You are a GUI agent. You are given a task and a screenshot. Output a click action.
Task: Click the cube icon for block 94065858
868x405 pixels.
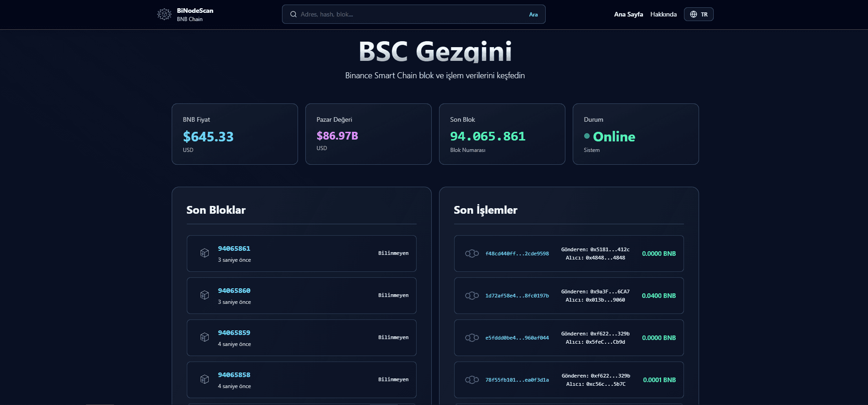(205, 379)
